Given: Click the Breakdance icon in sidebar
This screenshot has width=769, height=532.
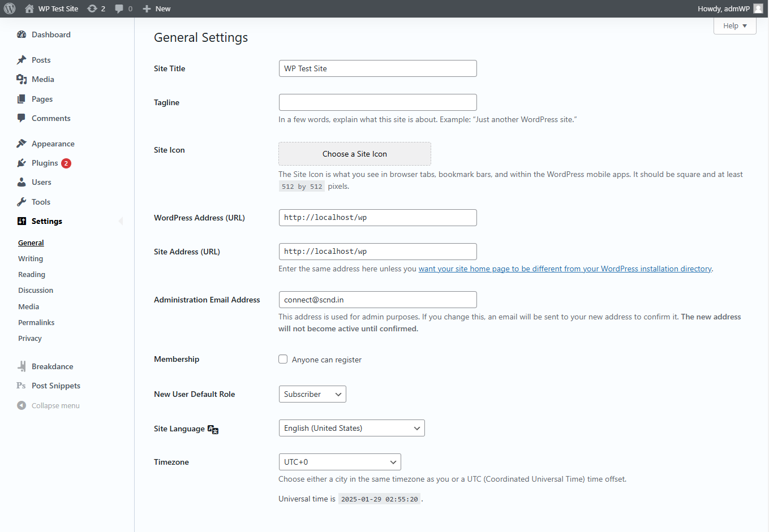Looking at the screenshot, I should [x=22, y=366].
